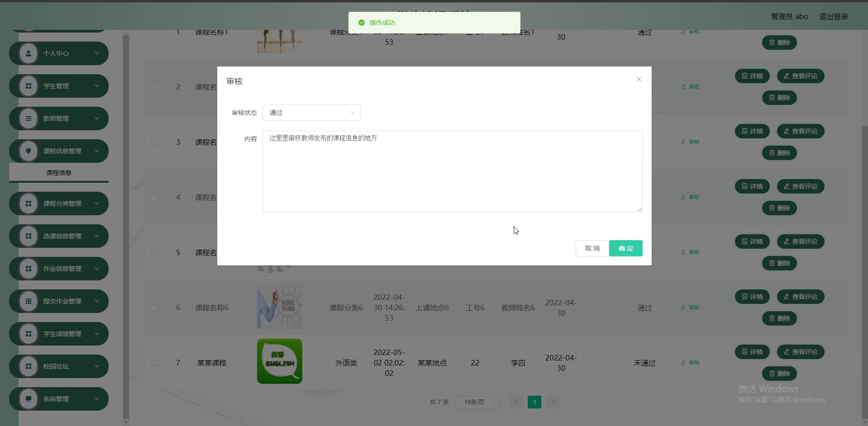Tick the checkbox for row 4
Screen dimensions: 868x426
point(155,197)
